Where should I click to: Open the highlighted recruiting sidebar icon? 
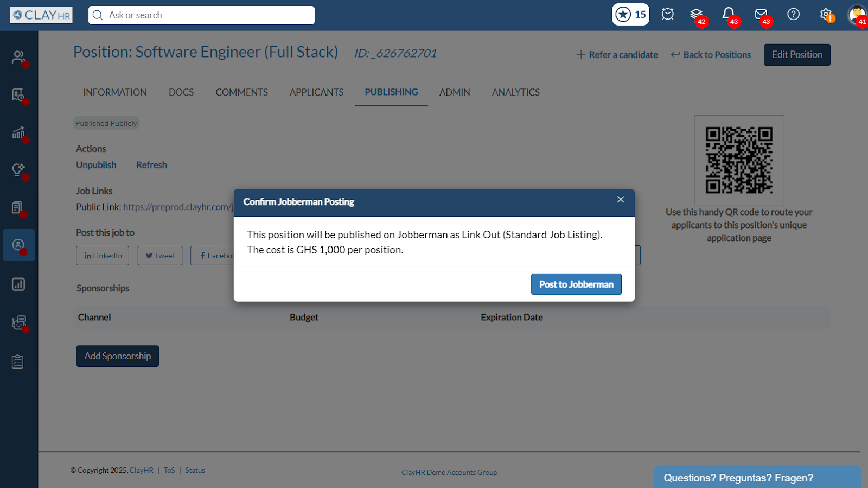(19, 245)
